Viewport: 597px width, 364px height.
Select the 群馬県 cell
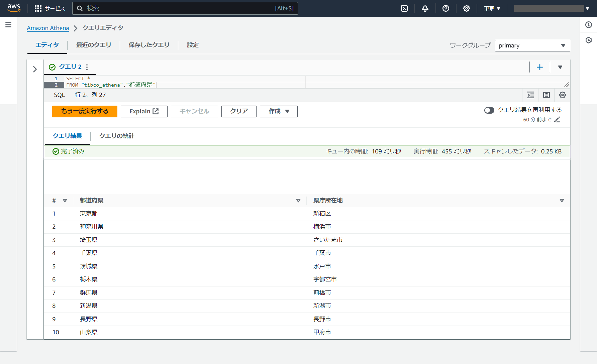pos(89,293)
